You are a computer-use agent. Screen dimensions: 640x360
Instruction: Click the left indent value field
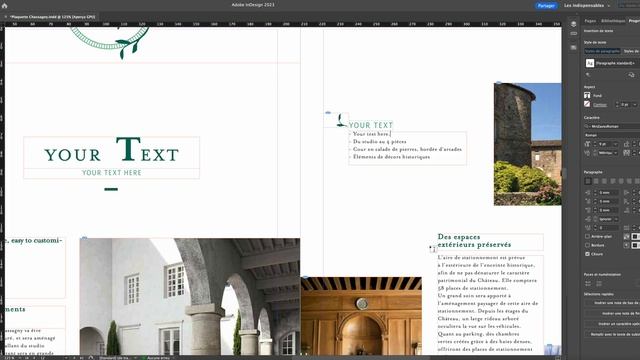point(608,193)
